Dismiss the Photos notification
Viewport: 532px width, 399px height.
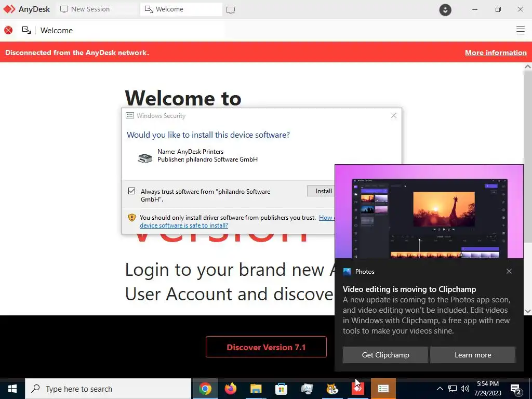click(509, 271)
